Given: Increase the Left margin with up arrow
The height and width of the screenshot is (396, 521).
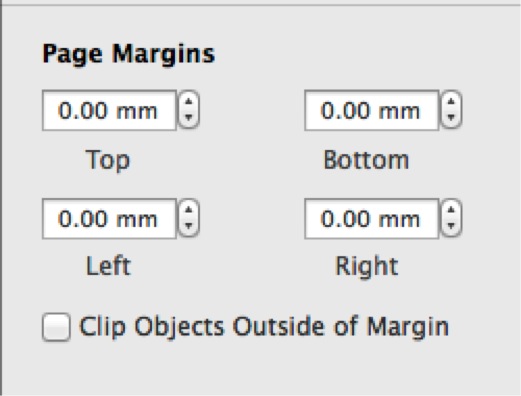Looking at the screenshot, I should [x=189, y=210].
